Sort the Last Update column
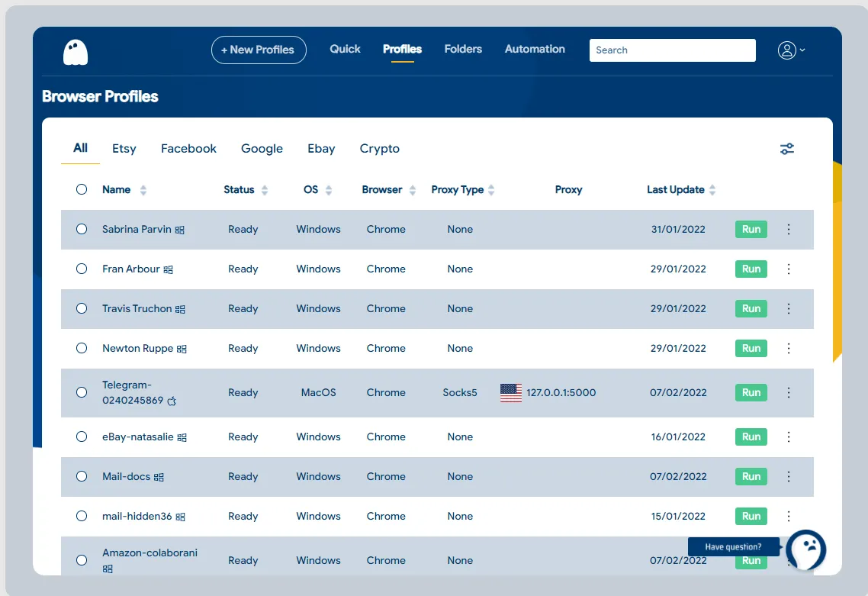 (x=712, y=189)
